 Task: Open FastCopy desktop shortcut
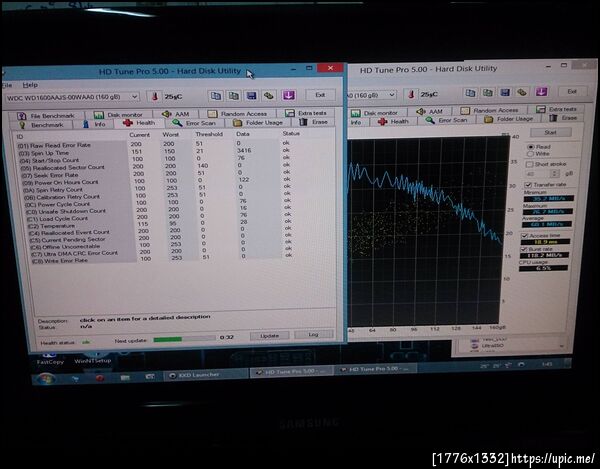pyautogui.click(x=50, y=358)
